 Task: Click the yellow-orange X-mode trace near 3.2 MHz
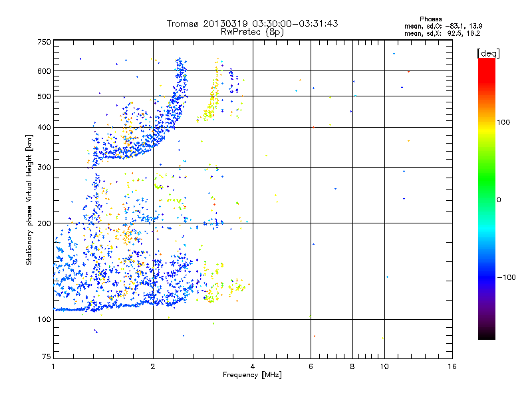click(x=213, y=98)
